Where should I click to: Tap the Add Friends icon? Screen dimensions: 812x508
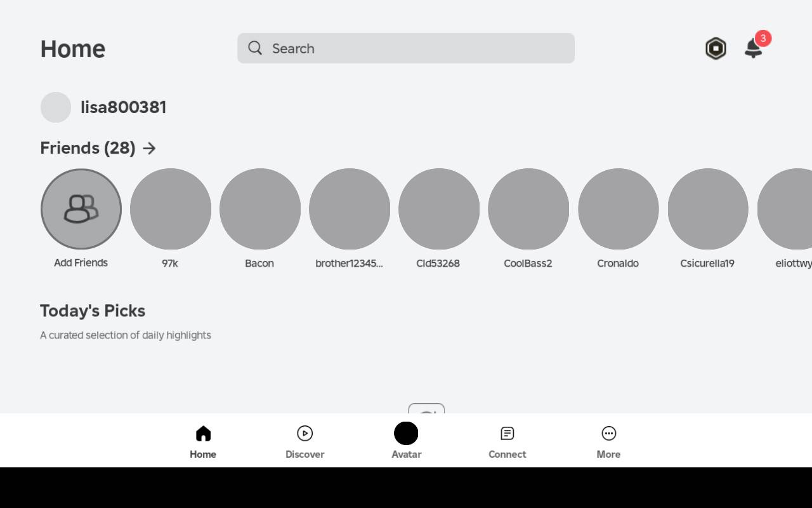click(81, 209)
